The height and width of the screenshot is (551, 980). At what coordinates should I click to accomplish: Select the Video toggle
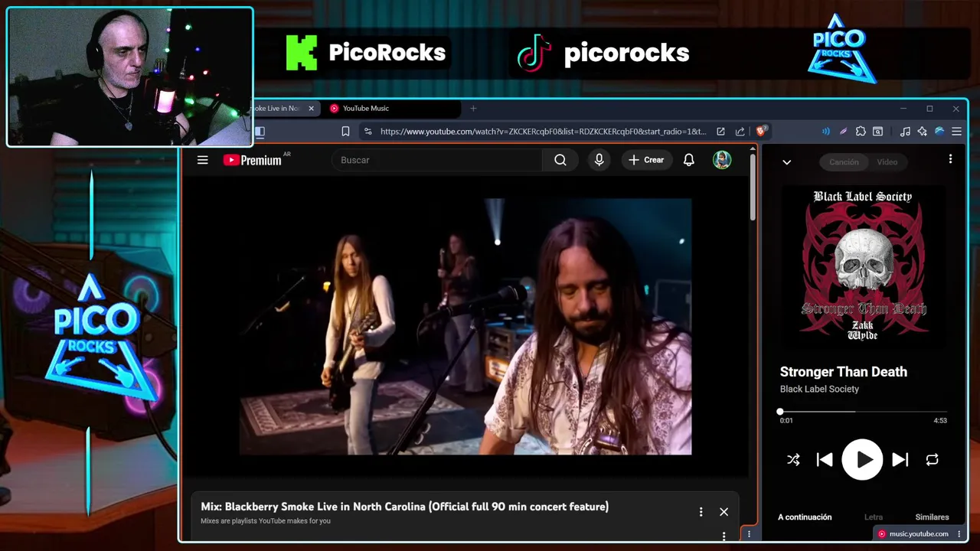(887, 162)
